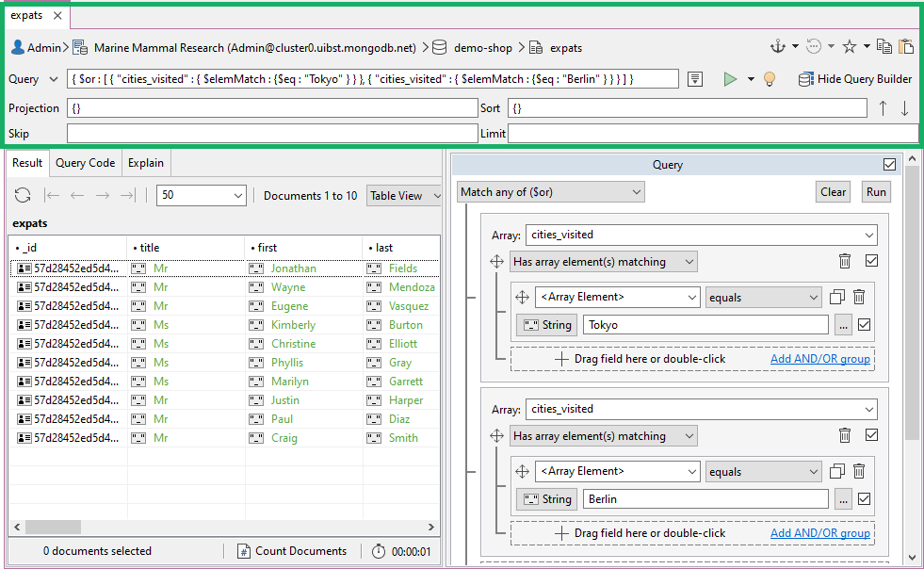Open the page size dropdown showing 50
Viewport: 924px width, 569px height.
pos(201,195)
